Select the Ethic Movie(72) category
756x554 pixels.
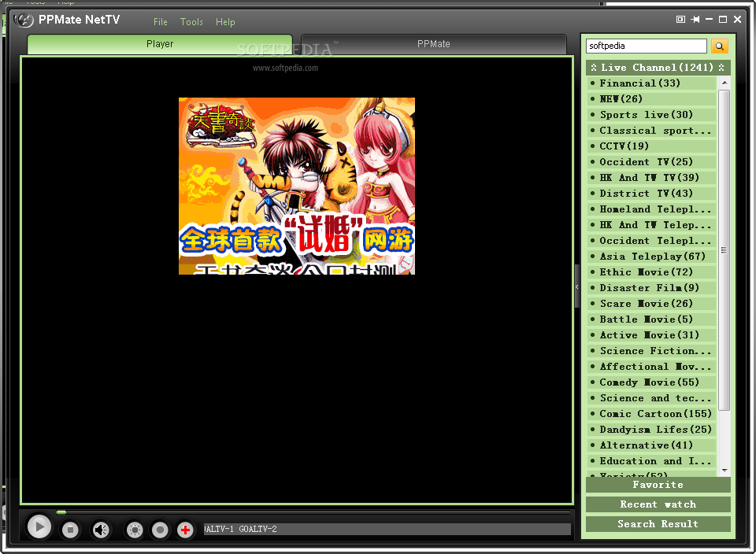[652, 272]
